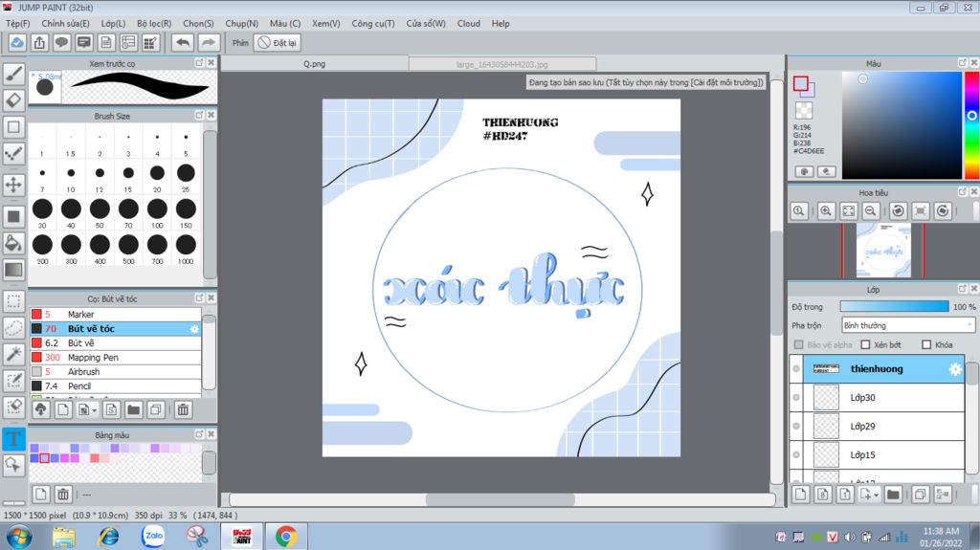The height and width of the screenshot is (550, 980).
Task: Click the Navigator canvas thumbnail
Action: coord(883,250)
